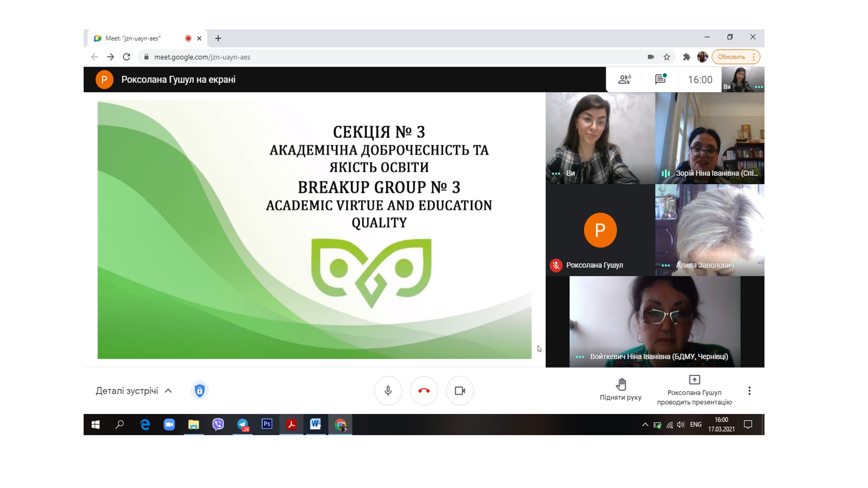Open the Windows notification center
This screenshot has width=868, height=488.
748,425
